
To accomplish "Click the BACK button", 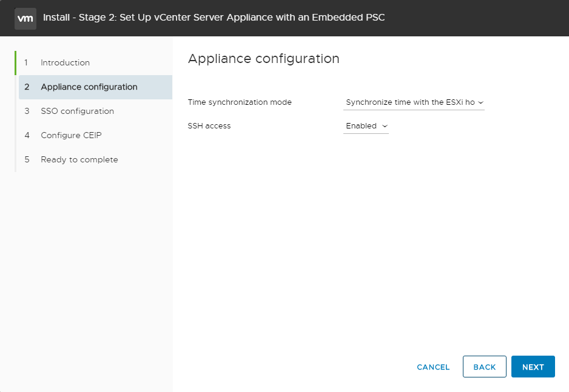I will click(485, 367).
